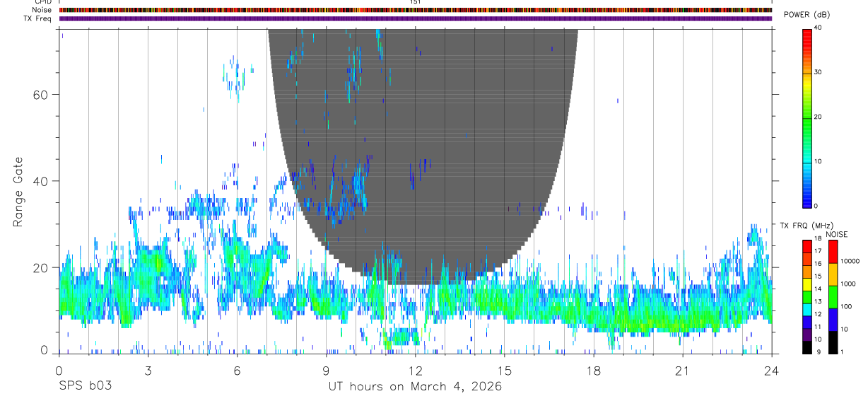868x401 pixels.
Task: Click the 40 tick on the power scale
Action: pos(819,28)
